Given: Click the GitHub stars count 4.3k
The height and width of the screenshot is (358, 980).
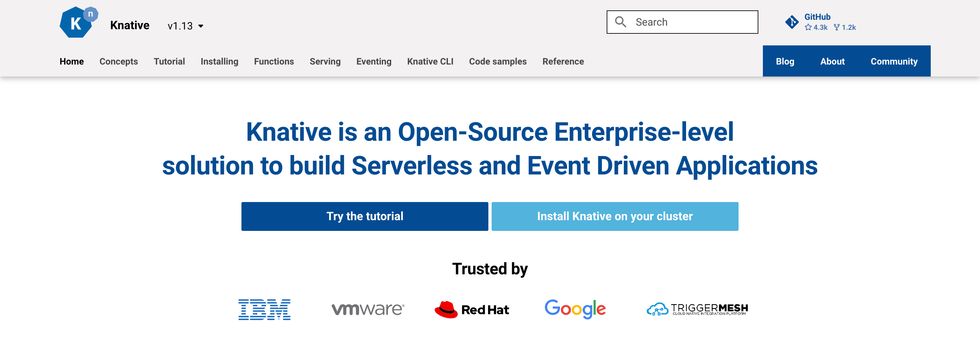Looking at the screenshot, I should pos(816,28).
